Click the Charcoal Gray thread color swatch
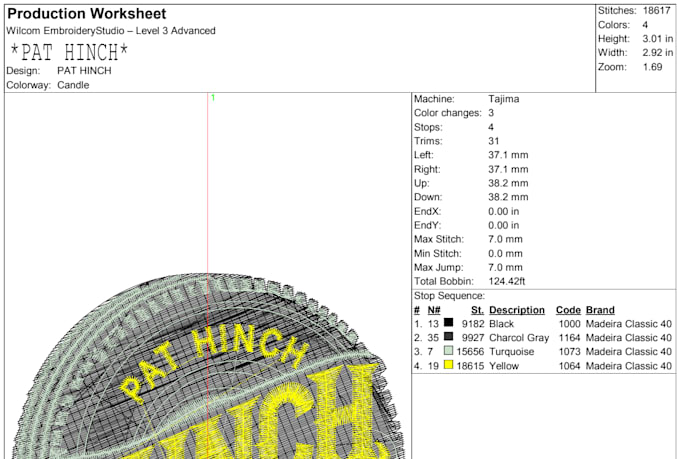The width and height of the screenshot is (680, 459). coord(448,336)
